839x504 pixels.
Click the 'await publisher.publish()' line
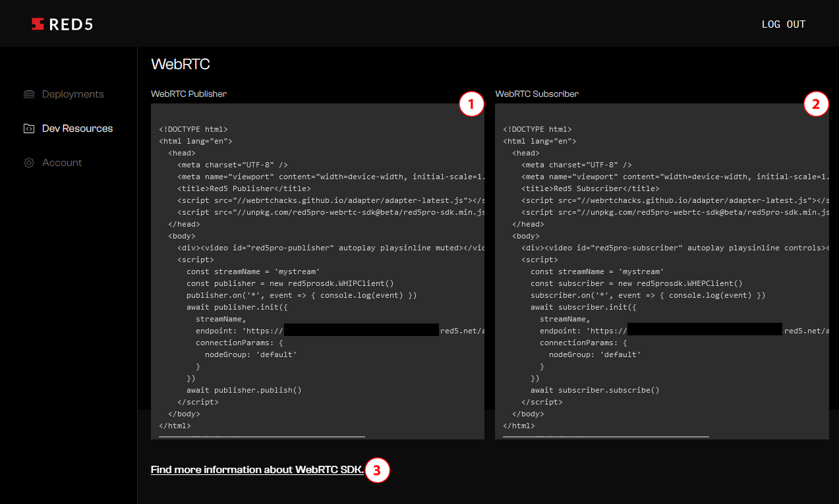click(244, 390)
